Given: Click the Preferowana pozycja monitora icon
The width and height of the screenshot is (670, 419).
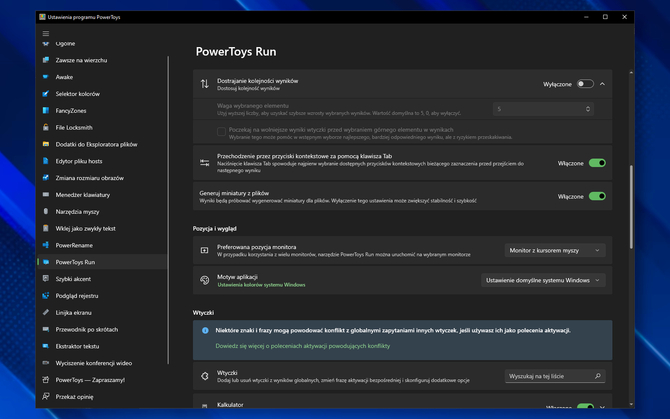Looking at the screenshot, I should click(205, 250).
